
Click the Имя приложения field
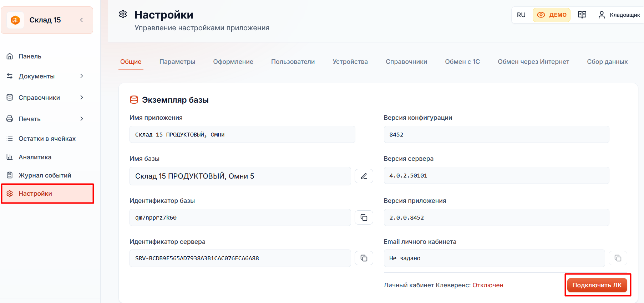tap(242, 134)
